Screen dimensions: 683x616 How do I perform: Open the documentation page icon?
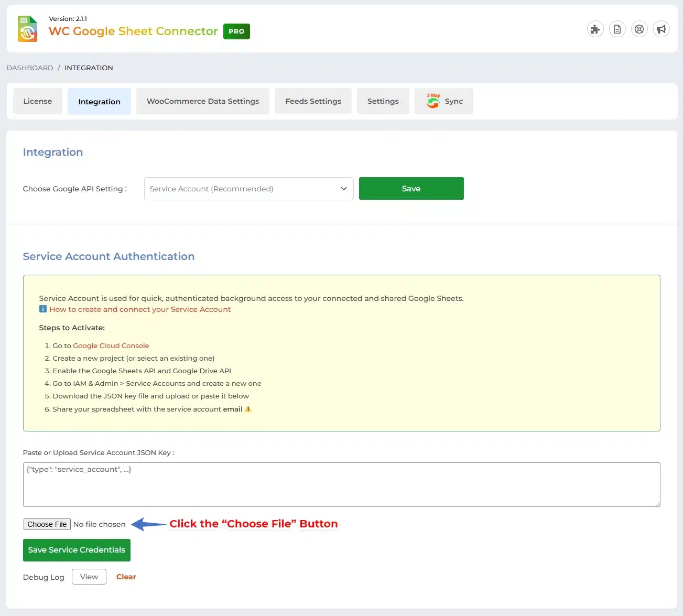[x=617, y=29]
